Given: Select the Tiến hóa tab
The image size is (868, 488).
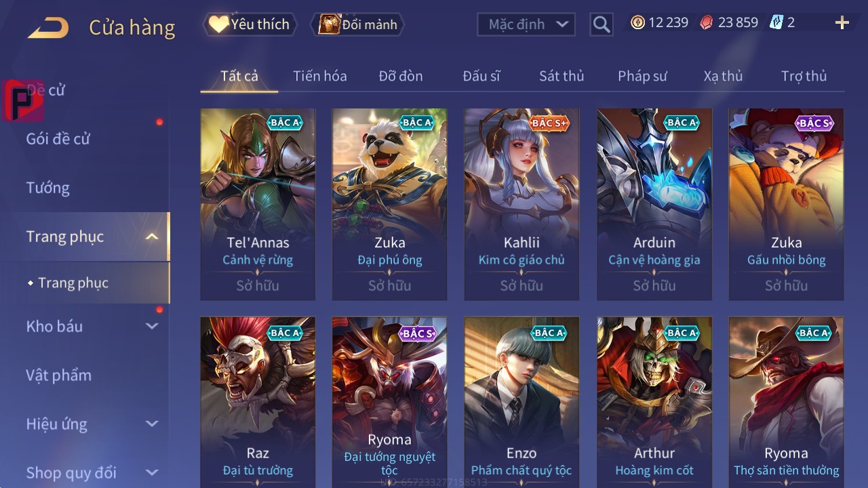Looking at the screenshot, I should tap(320, 76).
